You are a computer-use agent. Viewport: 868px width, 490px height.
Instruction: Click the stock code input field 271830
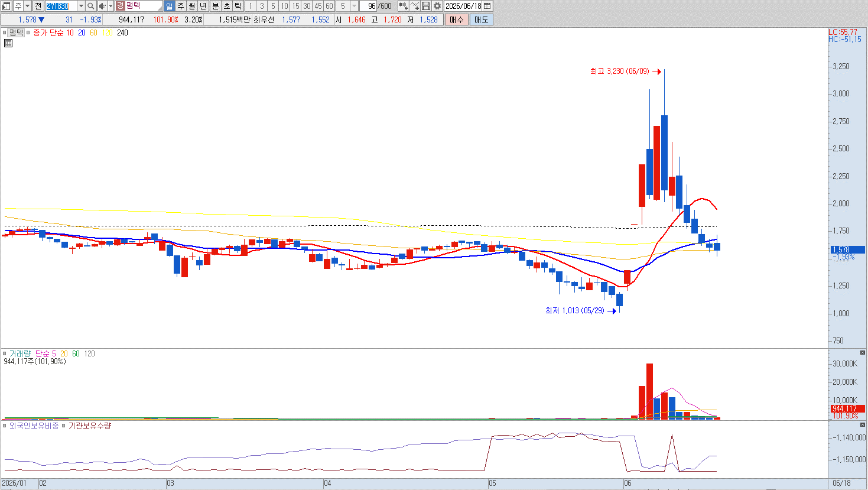[61, 6]
